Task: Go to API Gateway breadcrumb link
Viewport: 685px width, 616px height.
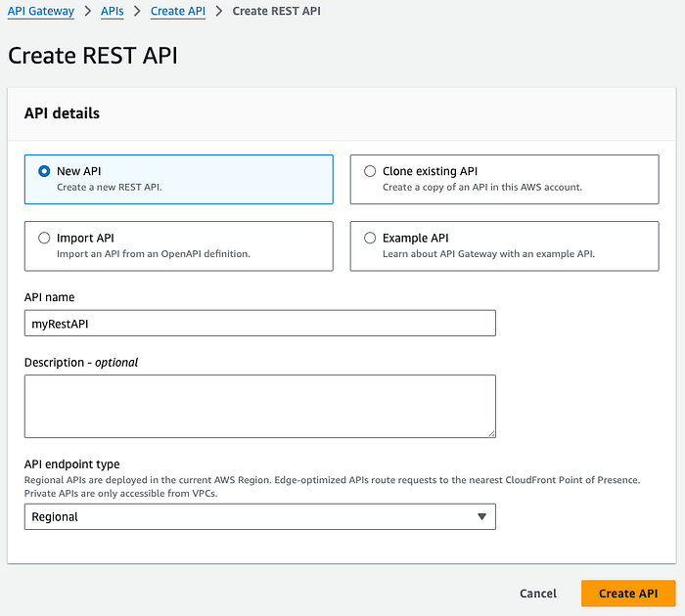Action: point(41,11)
